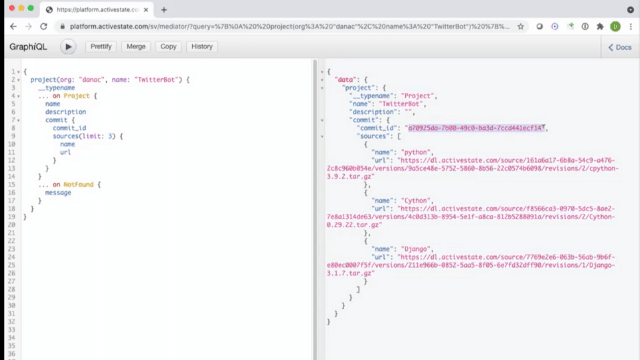Collapse the project query line 2 fold arrow
This screenshot has width=640, height=360.
click(18, 80)
